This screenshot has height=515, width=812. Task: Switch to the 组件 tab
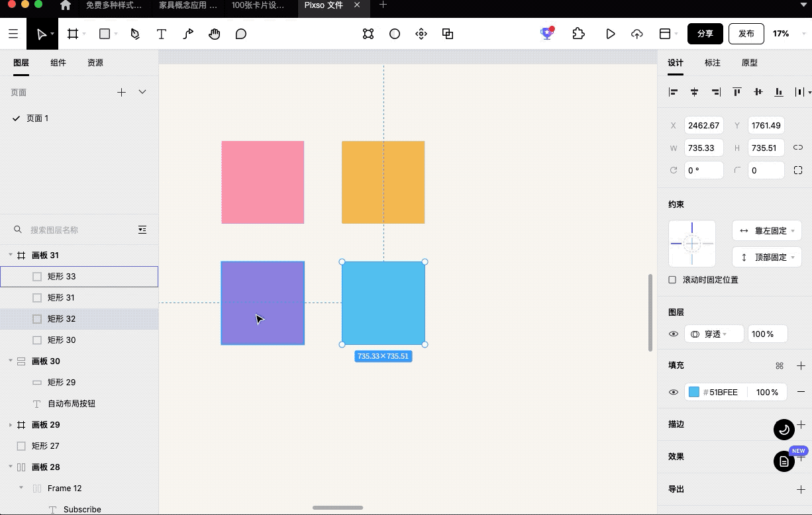[58, 63]
